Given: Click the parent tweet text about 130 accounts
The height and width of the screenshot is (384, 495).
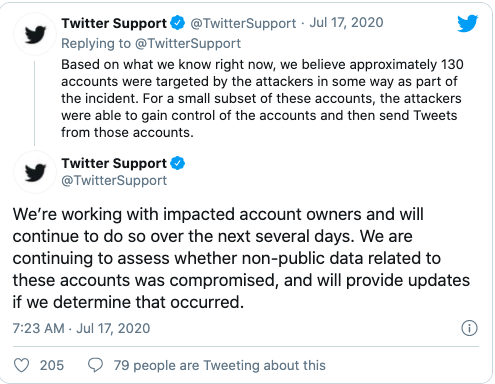Looking at the screenshot, I should (x=262, y=98).
